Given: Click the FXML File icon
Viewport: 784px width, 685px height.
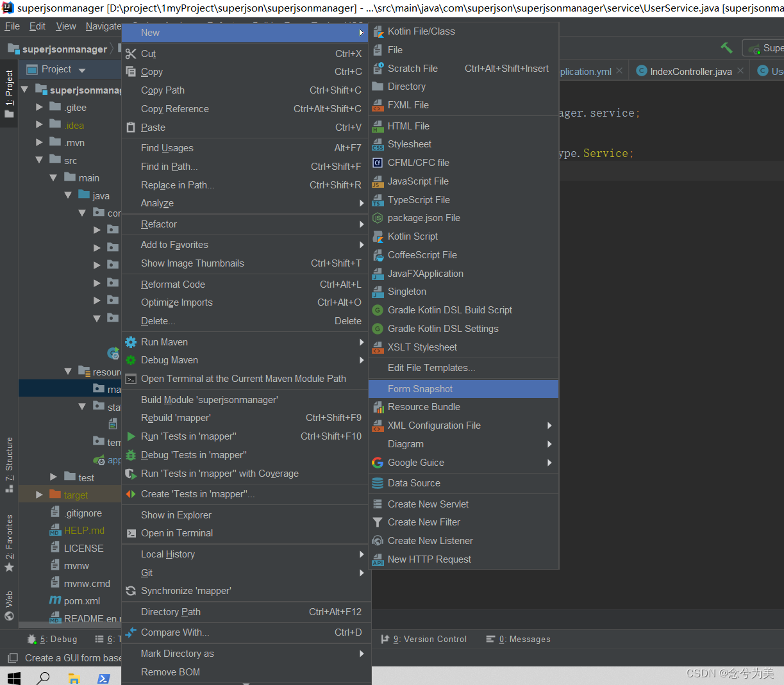Looking at the screenshot, I should tap(378, 105).
